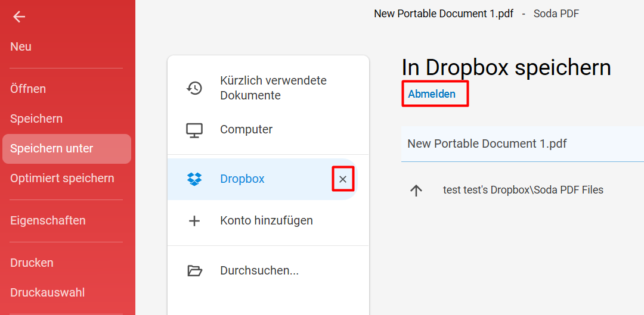Click the Computer monitor icon

click(x=194, y=130)
